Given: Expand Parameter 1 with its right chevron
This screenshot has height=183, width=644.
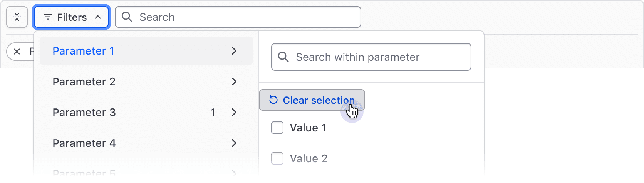Looking at the screenshot, I should pos(234,51).
